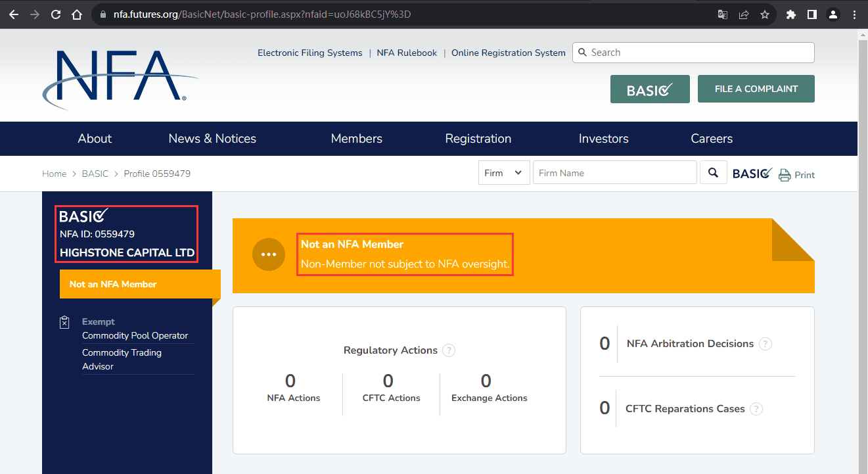
Task: Open help icon for CFTC Reparations Cases
Action: 756,409
